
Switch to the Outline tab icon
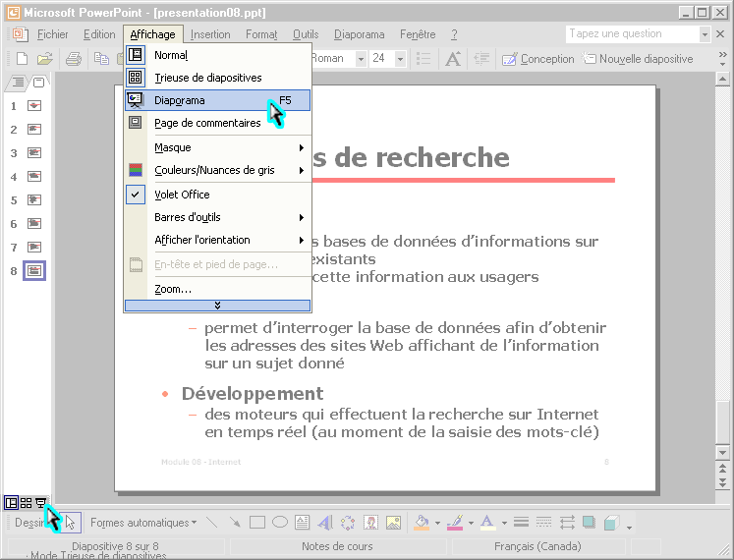point(18,83)
